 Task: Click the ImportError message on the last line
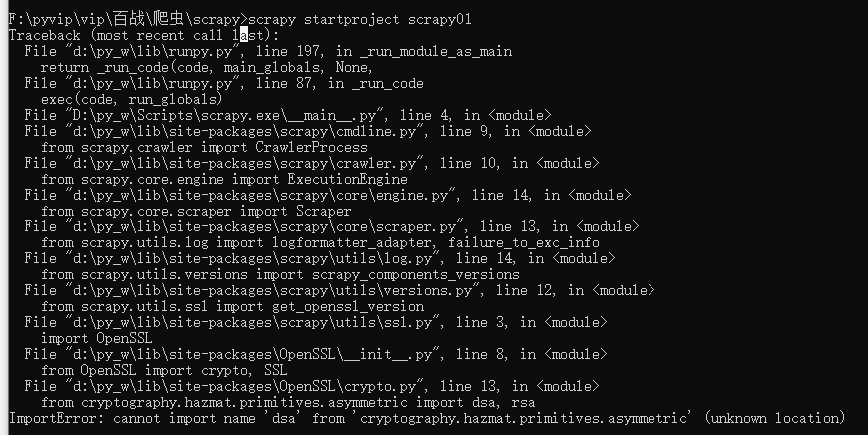(427, 418)
